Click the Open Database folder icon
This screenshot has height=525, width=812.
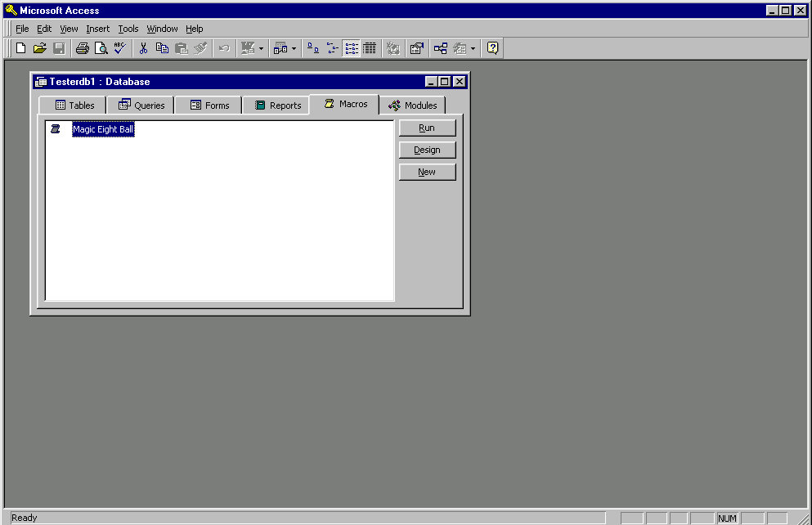(x=40, y=48)
